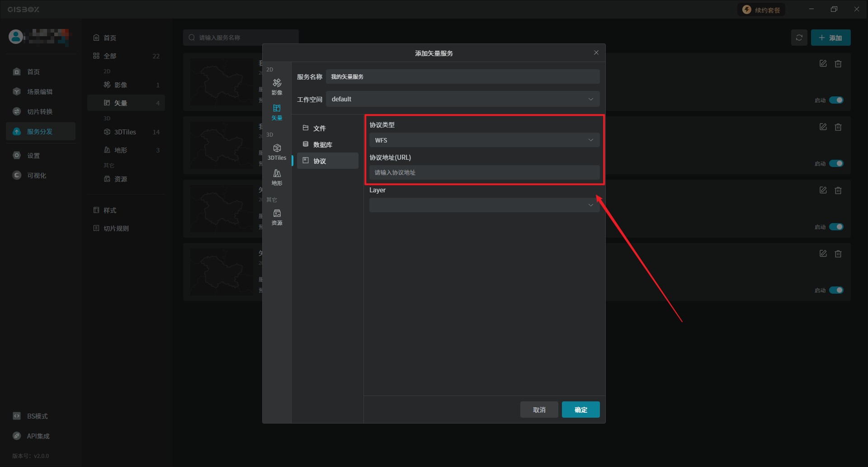Click the 取消 cancel button
Viewport: 868px width, 467px height.
tap(539, 410)
